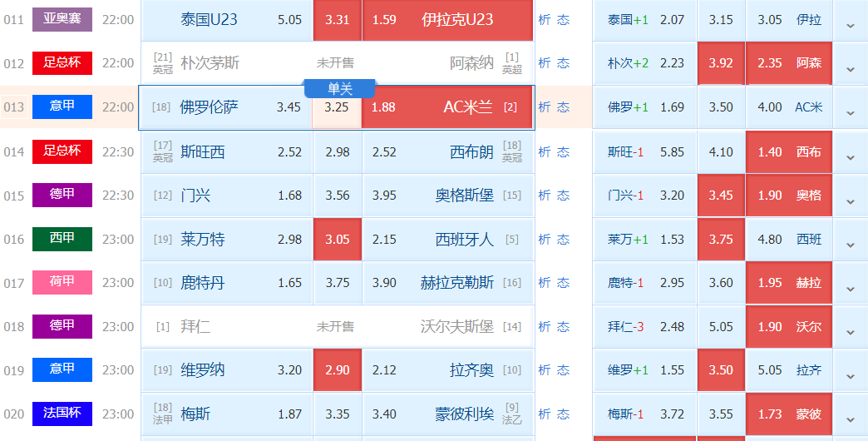Deselect draw odds 2.90 for 维罗纳 match

(x=337, y=370)
